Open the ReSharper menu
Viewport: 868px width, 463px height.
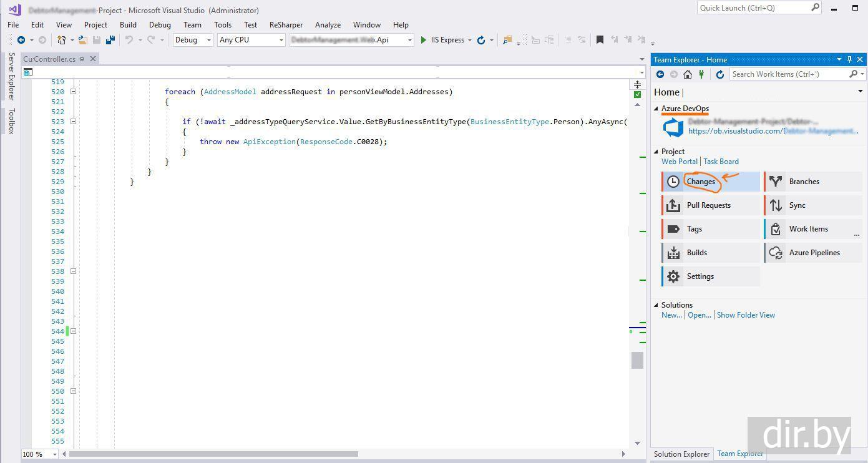[286, 25]
